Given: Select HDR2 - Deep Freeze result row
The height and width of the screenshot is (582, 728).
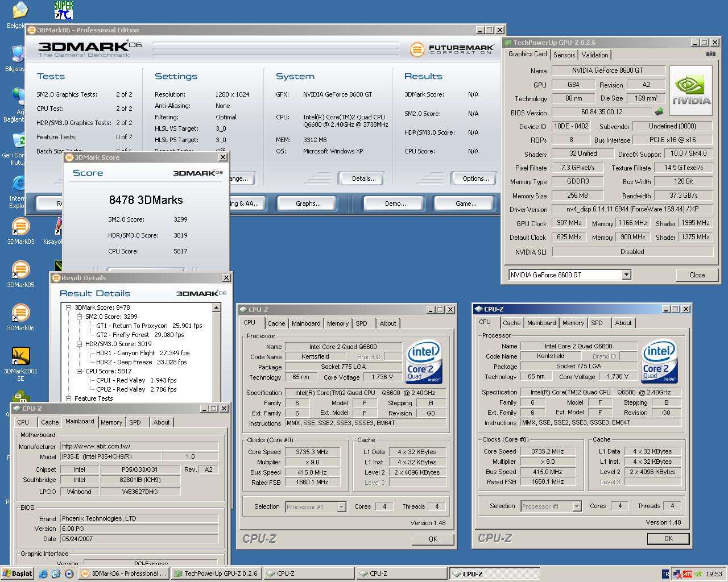Looking at the screenshot, I should [141, 362].
